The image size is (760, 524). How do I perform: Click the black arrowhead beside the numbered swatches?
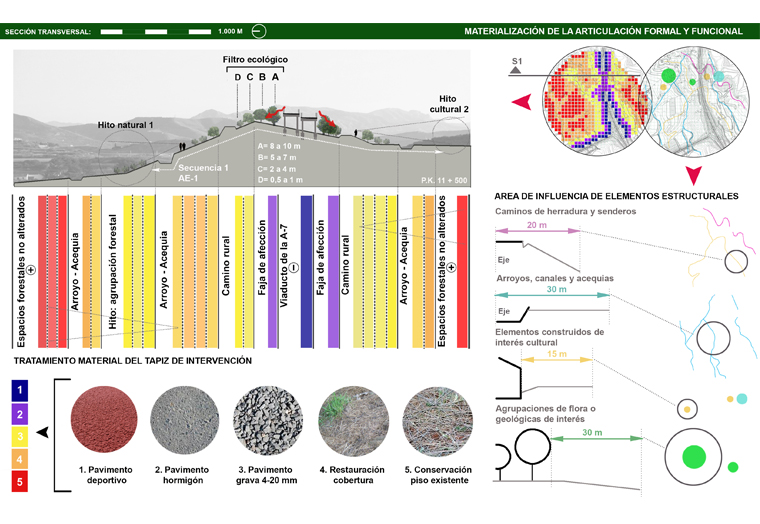43,432
